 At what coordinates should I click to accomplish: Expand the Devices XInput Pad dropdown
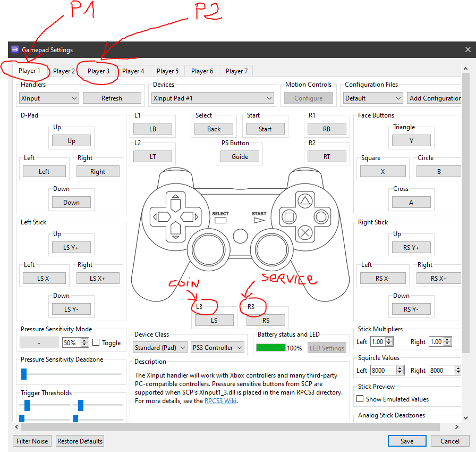coord(212,98)
